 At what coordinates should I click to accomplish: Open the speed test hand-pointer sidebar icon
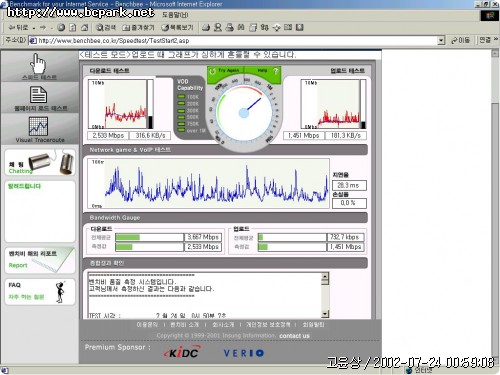(x=39, y=66)
